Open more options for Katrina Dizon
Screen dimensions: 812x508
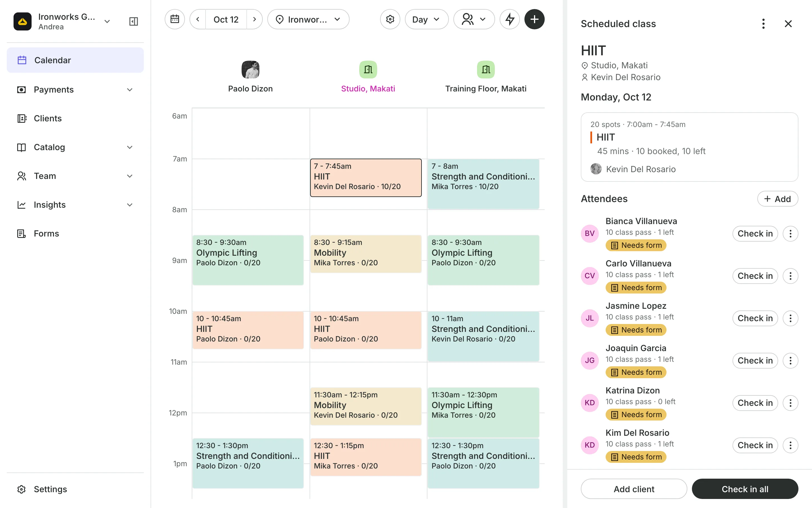(790, 403)
